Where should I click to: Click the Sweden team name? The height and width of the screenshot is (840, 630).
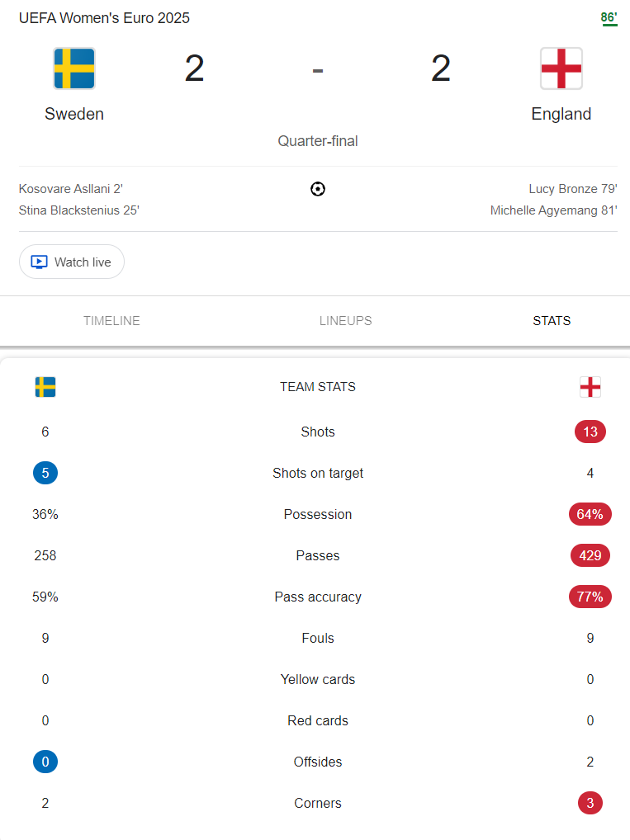click(74, 114)
